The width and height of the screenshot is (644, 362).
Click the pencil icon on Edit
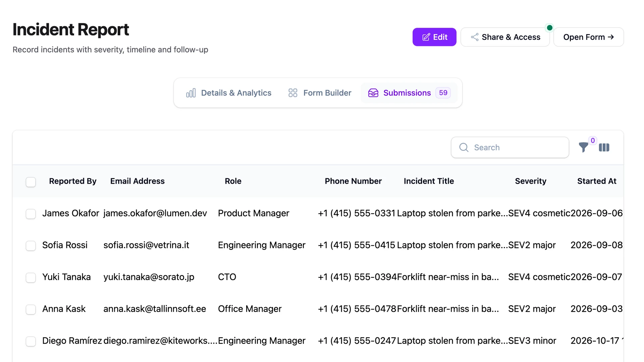click(x=426, y=37)
